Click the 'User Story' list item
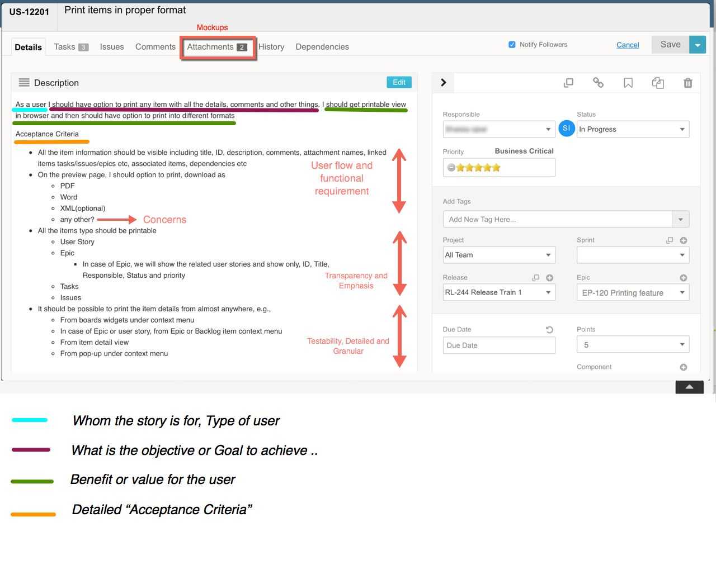Image resolution: width=716 pixels, height=588 pixels. pos(77,242)
